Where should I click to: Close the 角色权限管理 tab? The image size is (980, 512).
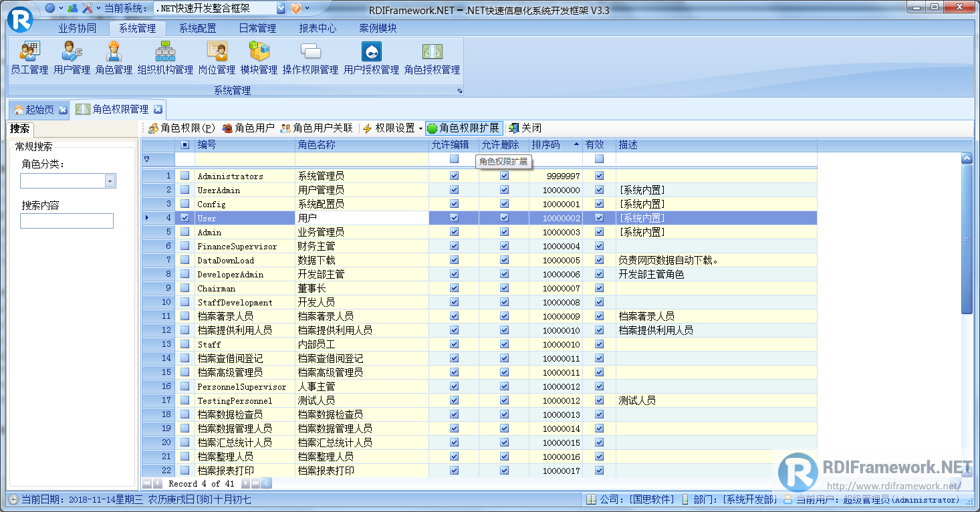point(158,109)
